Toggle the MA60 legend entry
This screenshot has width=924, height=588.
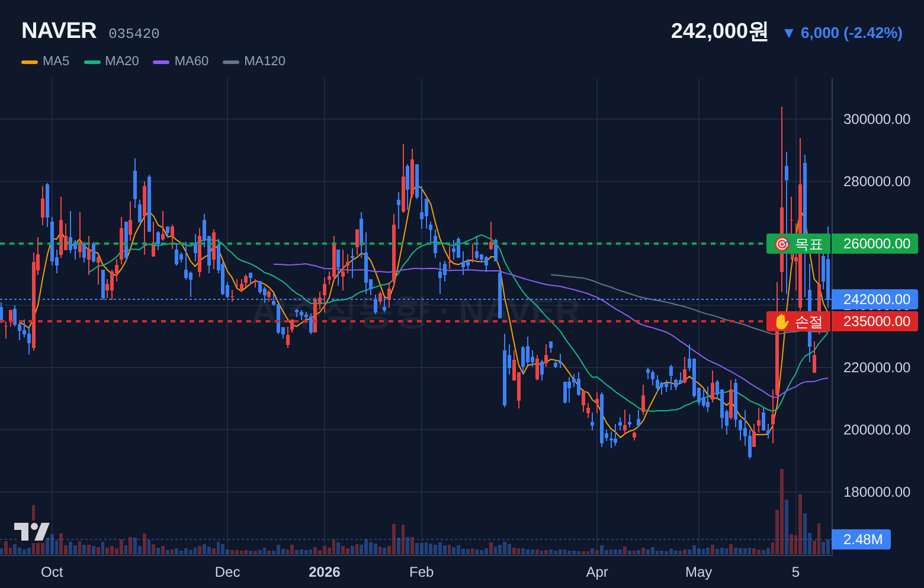point(181,61)
